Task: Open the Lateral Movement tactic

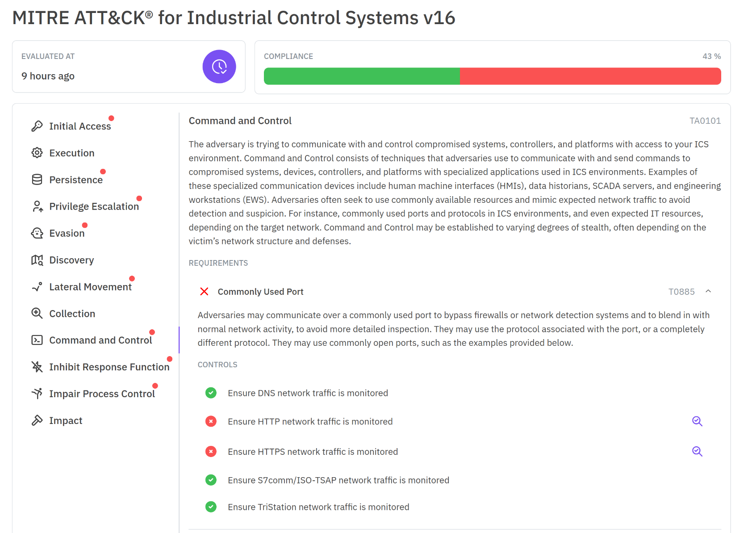Action: [x=90, y=287]
